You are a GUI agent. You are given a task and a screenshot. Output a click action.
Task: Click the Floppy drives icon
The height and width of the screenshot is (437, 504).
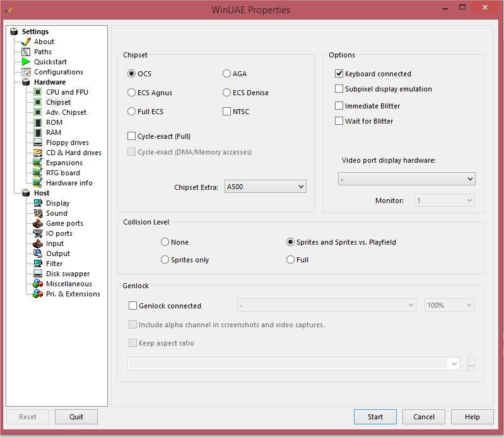point(38,143)
